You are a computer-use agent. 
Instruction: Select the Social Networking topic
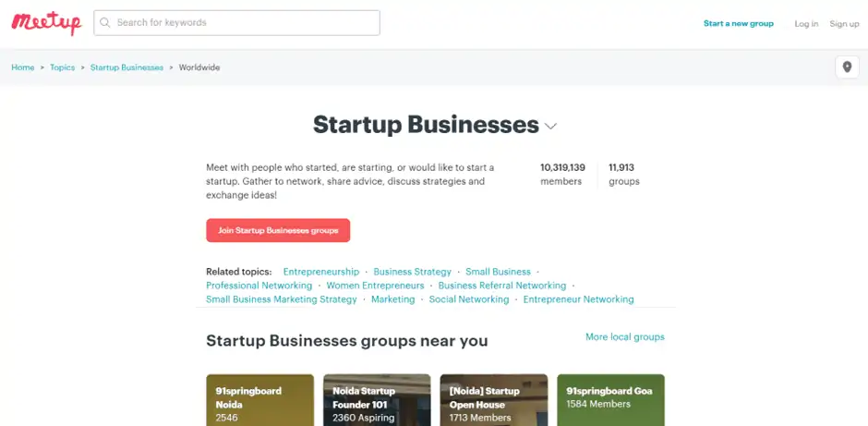[x=469, y=299]
